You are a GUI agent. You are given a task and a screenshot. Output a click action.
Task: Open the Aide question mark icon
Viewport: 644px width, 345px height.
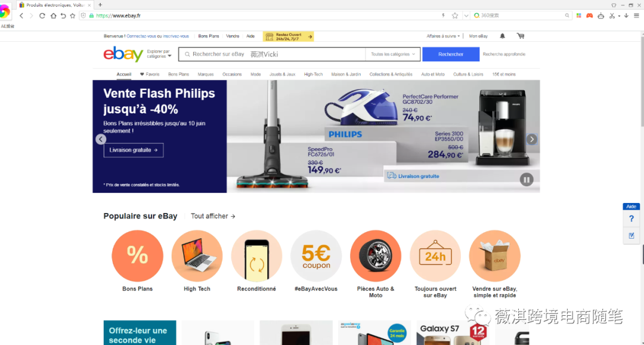[631, 219]
